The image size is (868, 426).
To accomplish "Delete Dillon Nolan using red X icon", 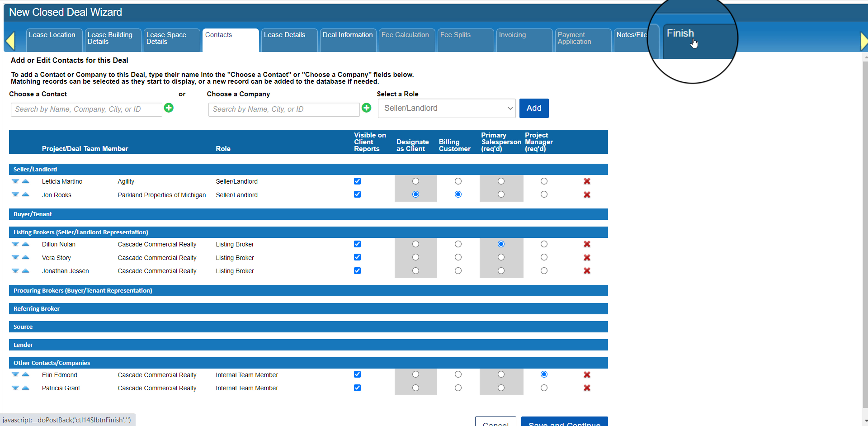I will click(587, 244).
